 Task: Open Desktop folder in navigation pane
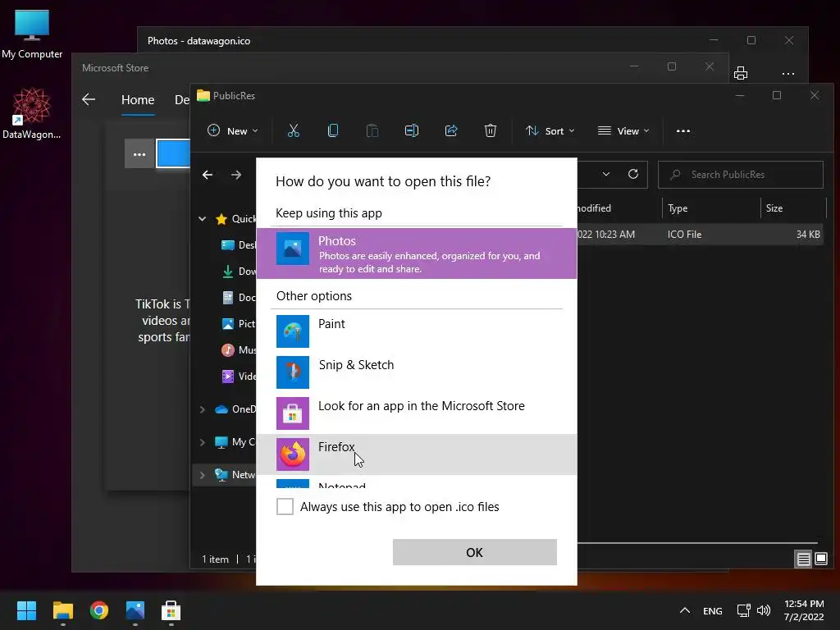coord(239,244)
